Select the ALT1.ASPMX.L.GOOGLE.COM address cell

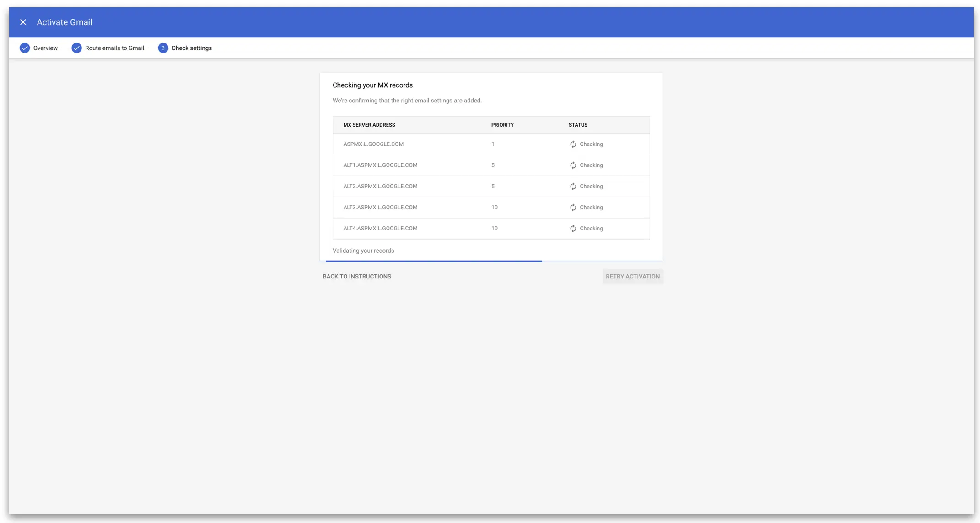point(380,165)
